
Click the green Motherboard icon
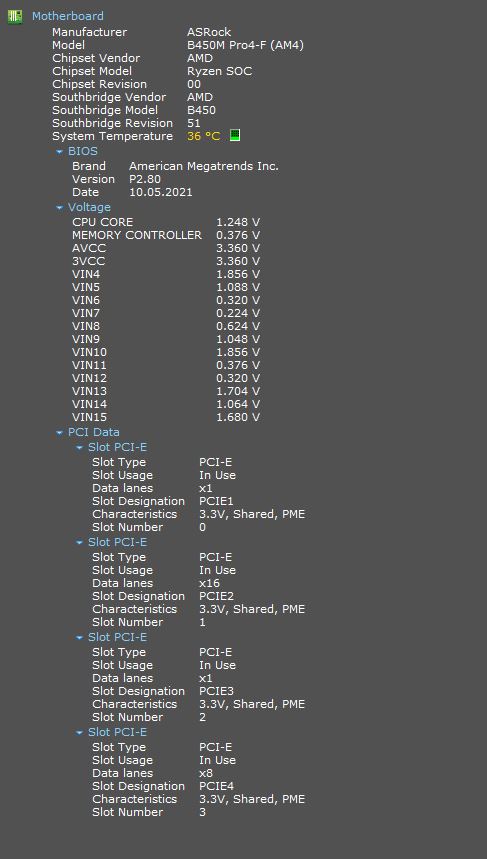point(15,16)
